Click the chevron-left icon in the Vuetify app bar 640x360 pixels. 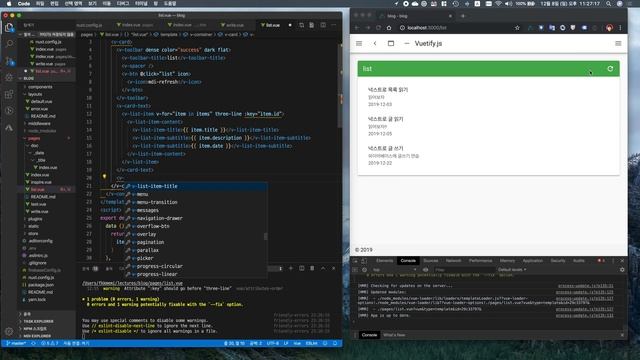click(375, 43)
